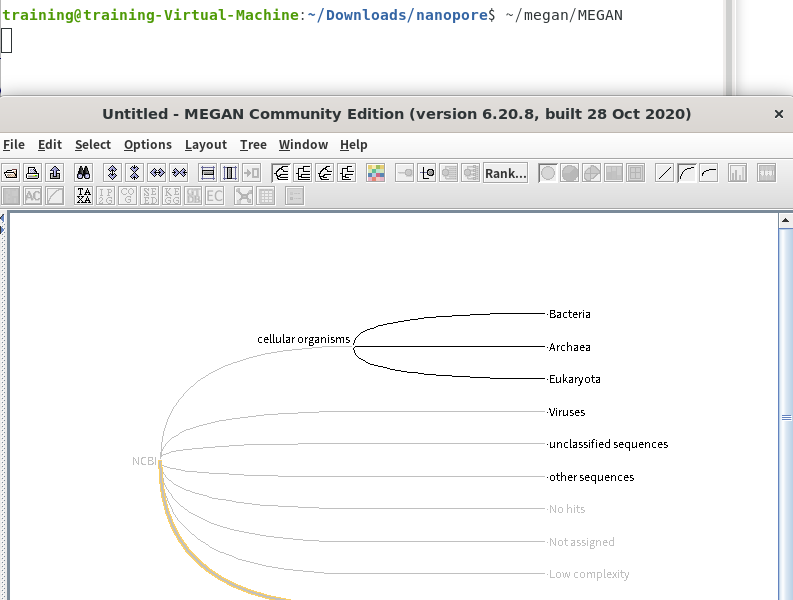Contract tree horizontally toolbar icon
This screenshot has width=793, height=600.
click(x=179, y=173)
